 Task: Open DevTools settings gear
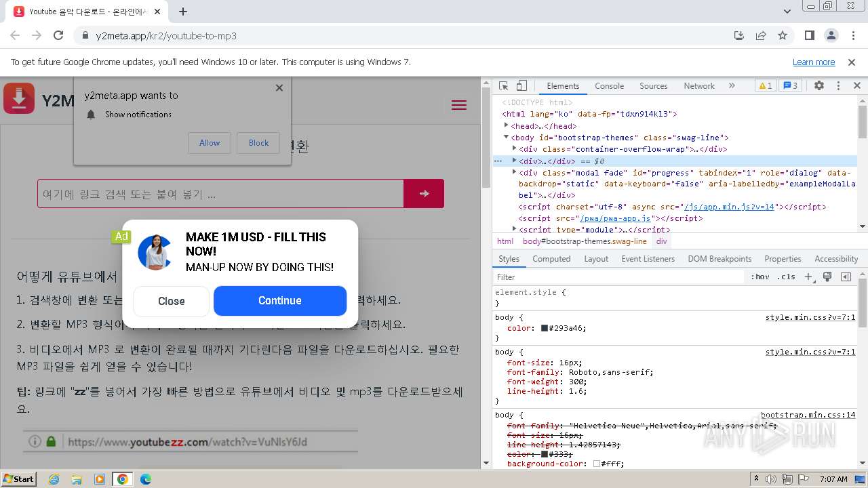819,86
